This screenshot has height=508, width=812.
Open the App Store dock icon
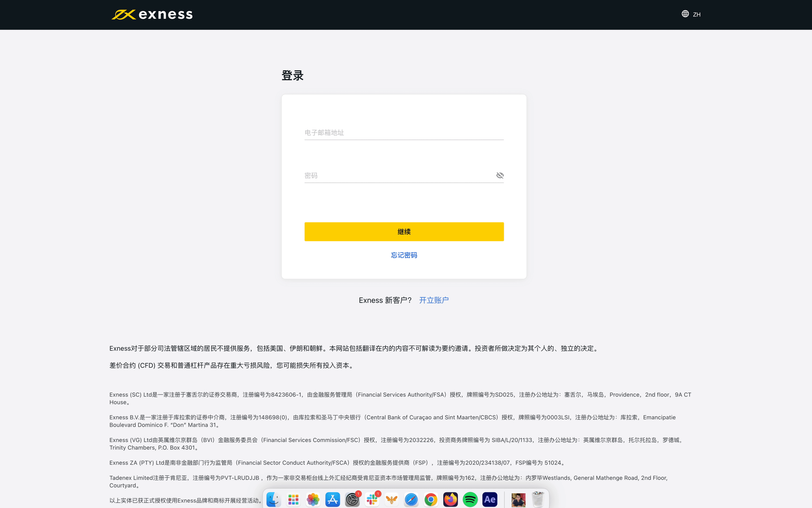coord(332,500)
